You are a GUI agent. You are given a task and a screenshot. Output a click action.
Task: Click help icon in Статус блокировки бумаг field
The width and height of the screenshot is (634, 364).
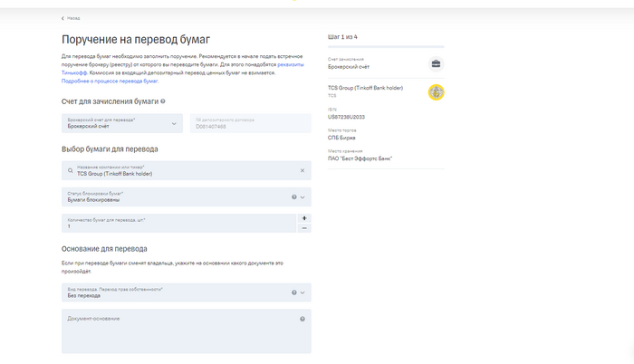click(294, 196)
